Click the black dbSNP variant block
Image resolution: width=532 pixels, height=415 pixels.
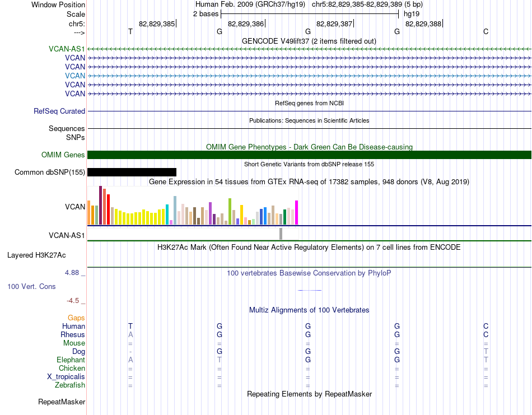pyautogui.click(x=132, y=172)
